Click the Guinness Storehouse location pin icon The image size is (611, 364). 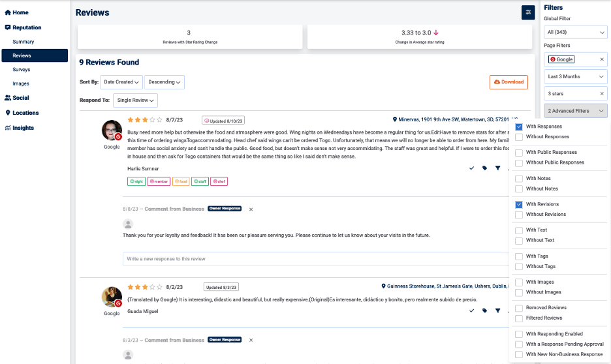(x=383, y=286)
